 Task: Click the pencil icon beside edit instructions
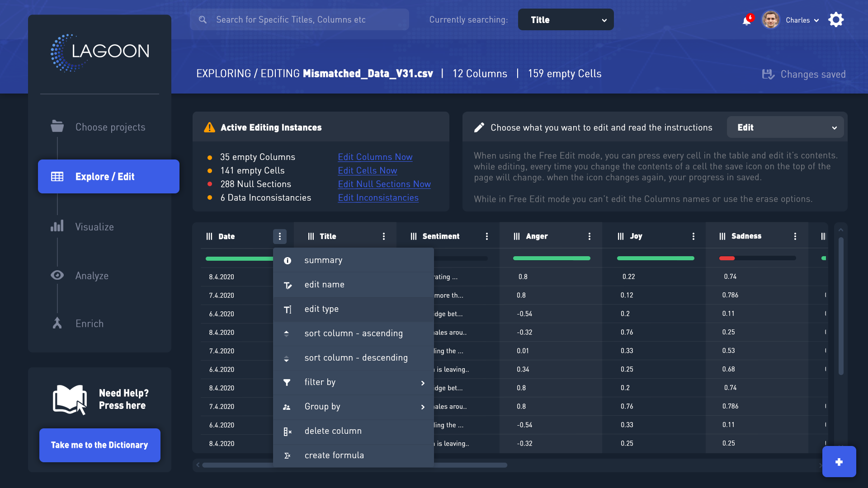coord(479,127)
